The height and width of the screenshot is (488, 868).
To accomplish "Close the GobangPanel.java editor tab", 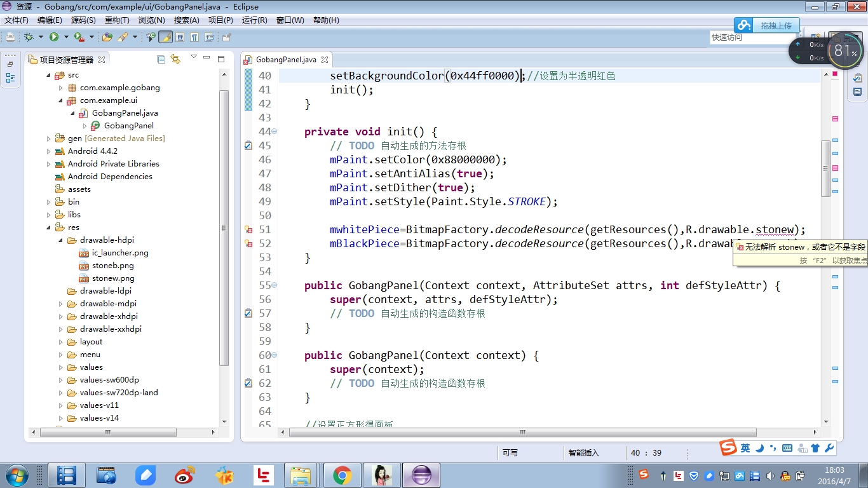I will (324, 59).
